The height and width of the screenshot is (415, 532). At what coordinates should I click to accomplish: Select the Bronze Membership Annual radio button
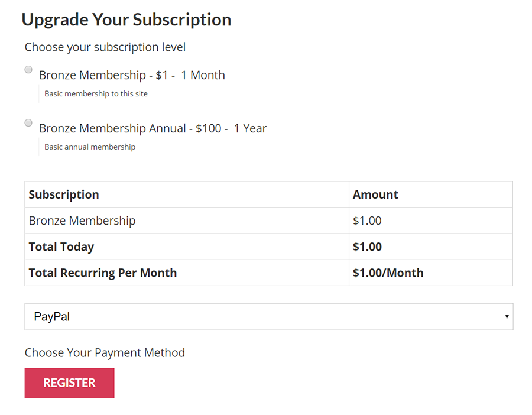[x=28, y=122]
